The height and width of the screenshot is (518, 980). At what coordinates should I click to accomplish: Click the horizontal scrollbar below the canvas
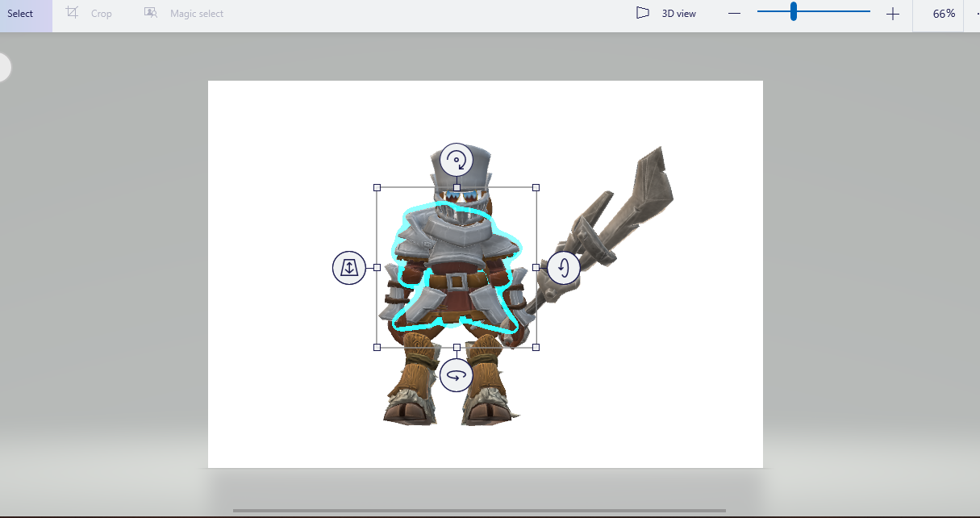coord(479,510)
